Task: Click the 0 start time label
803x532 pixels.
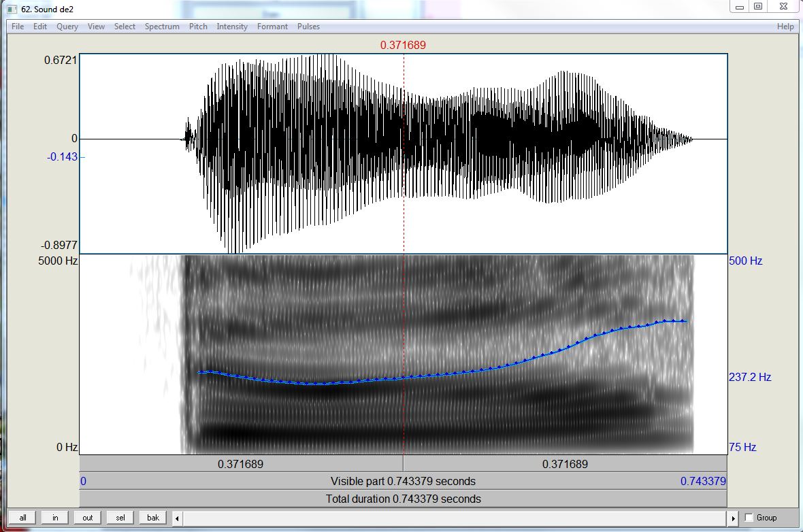Action: click(x=84, y=481)
